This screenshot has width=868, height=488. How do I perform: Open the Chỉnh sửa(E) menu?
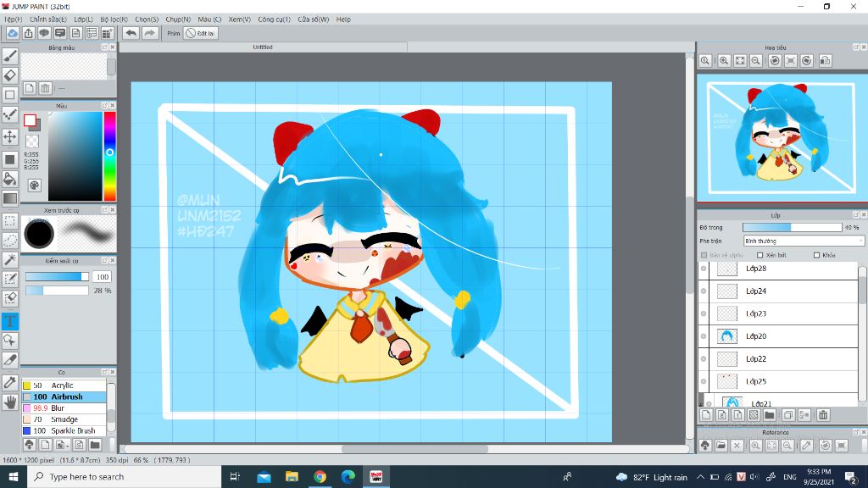click(x=48, y=19)
